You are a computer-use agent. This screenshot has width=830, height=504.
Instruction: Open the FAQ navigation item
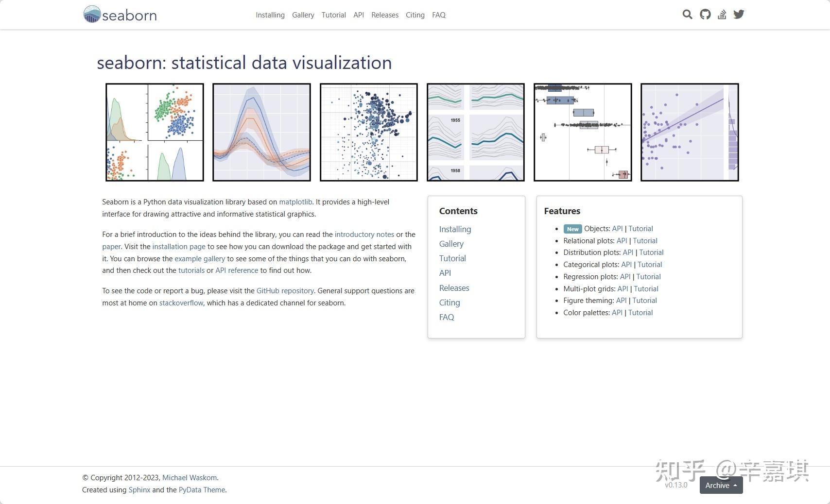439,15
